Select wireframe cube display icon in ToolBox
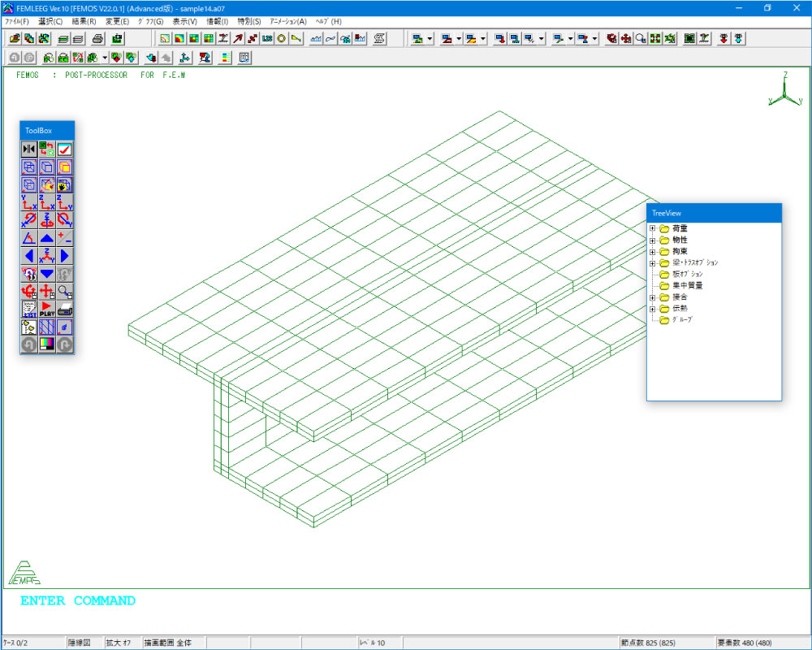This screenshot has height=650, width=812. (29, 167)
